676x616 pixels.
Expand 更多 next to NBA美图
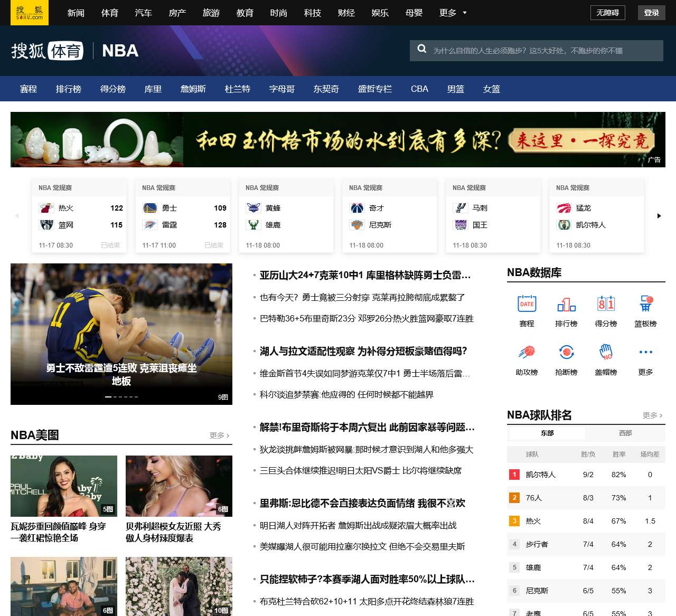[x=220, y=435]
